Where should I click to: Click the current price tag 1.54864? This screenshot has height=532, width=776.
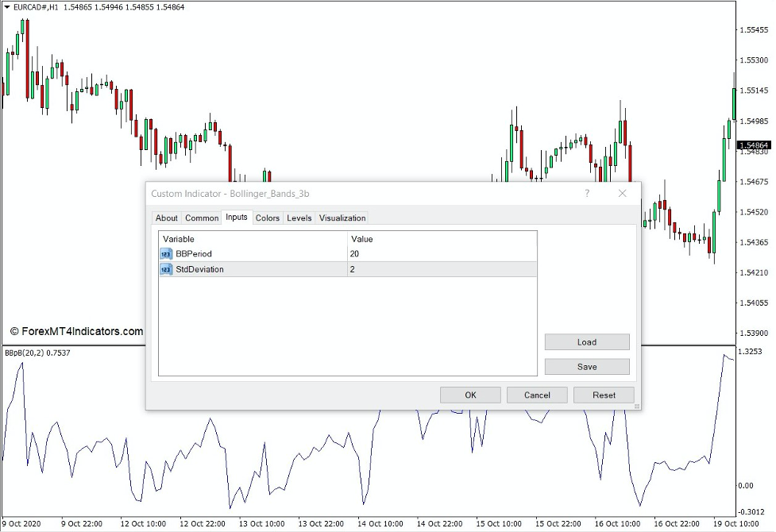click(752, 145)
